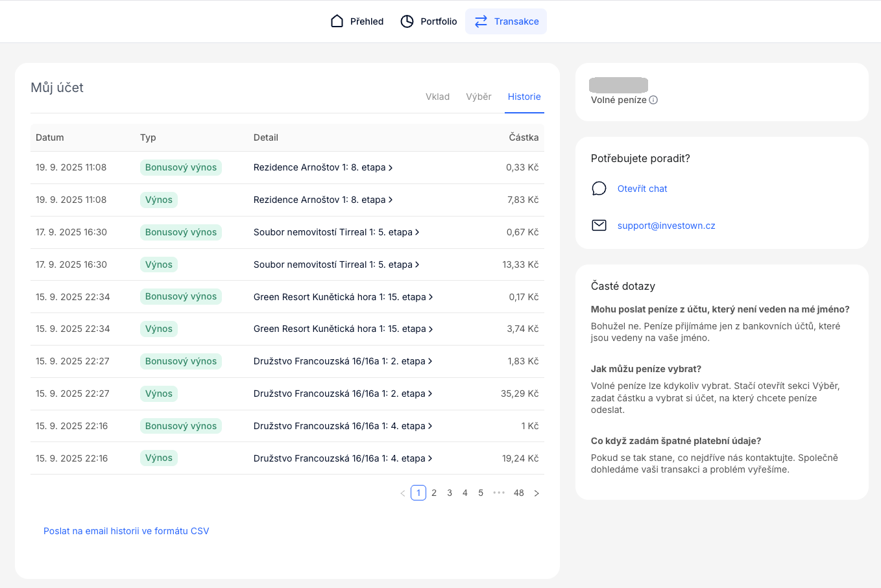881x588 pixels.
Task: Go to next page using right arrow
Action: 537,493
